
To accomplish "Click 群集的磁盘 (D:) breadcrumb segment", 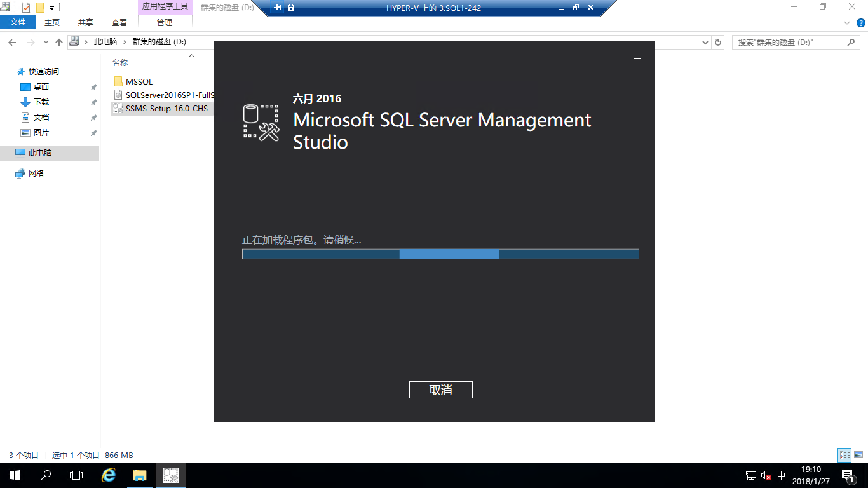I will [159, 42].
